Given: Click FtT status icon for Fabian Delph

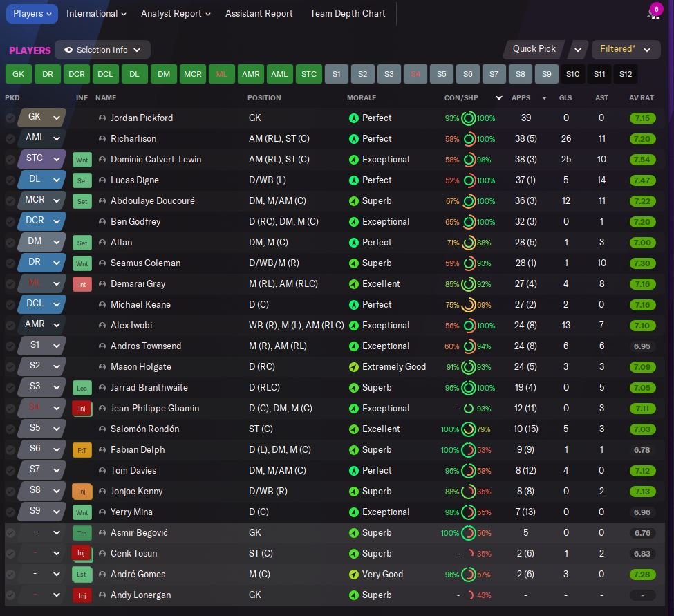Looking at the screenshot, I should pyautogui.click(x=82, y=450).
